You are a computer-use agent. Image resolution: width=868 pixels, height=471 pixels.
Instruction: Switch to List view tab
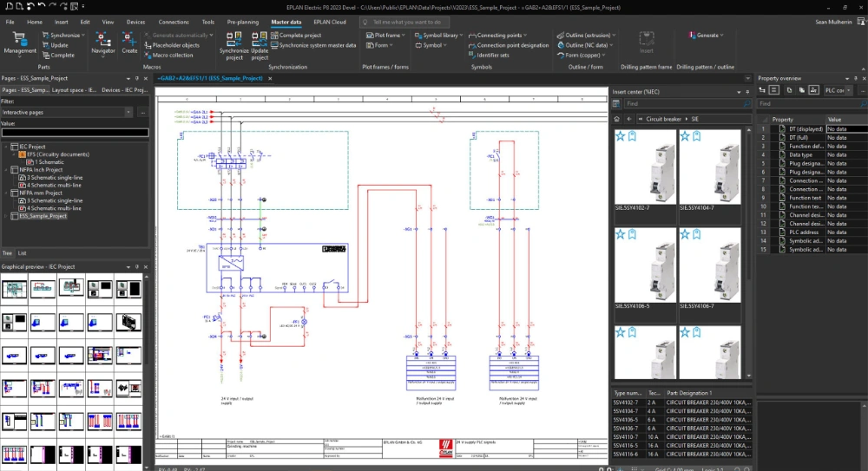point(23,252)
